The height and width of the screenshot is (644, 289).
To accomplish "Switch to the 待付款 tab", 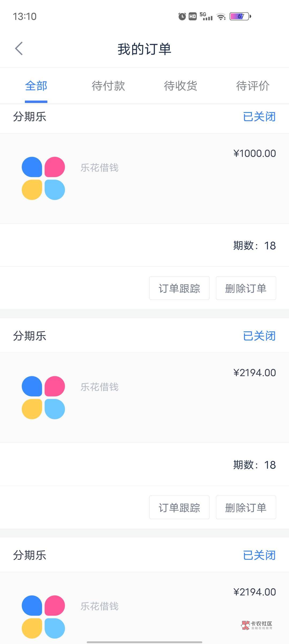I will coord(108,86).
